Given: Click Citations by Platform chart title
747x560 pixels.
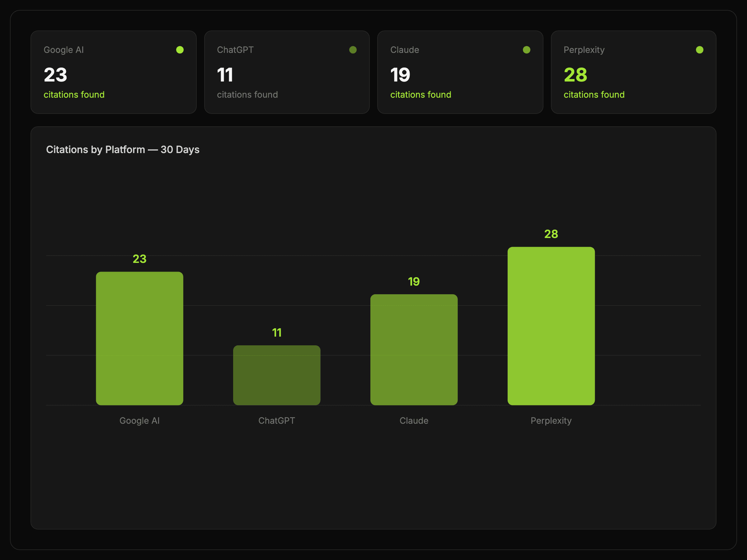Looking at the screenshot, I should [123, 150].
